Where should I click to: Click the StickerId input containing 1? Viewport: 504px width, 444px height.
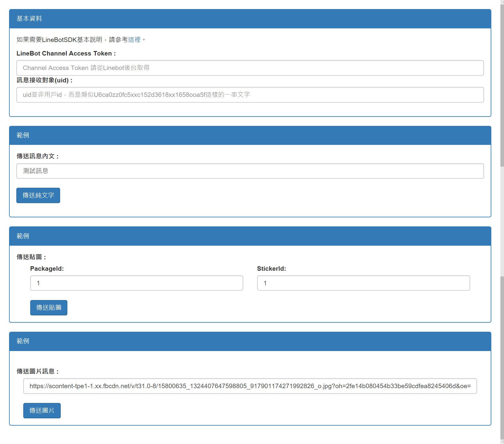tap(363, 283)
